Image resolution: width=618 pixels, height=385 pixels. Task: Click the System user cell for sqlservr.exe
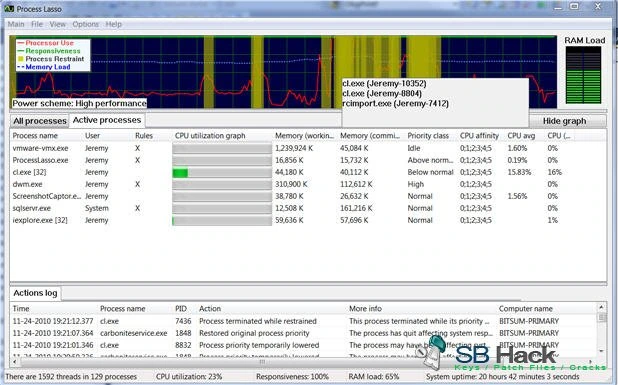point(97,208)
